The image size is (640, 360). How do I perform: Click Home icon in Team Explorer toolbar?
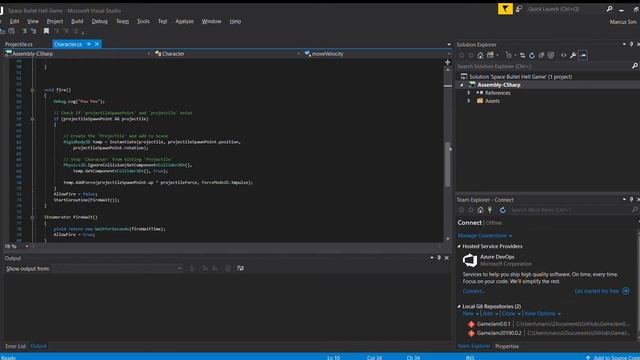click(480, 210)
